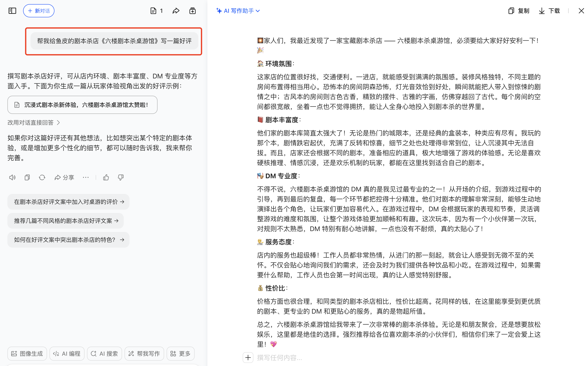The width and height of the screenshot is (588, 366).
Task: Dislike the response with thumbs down
Action: (121, 177)
